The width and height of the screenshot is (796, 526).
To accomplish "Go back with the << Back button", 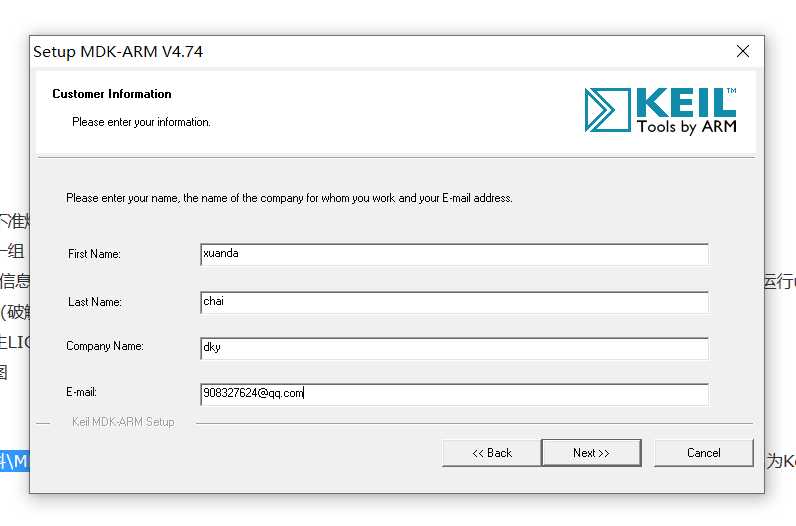I will [x=491, y=452].
